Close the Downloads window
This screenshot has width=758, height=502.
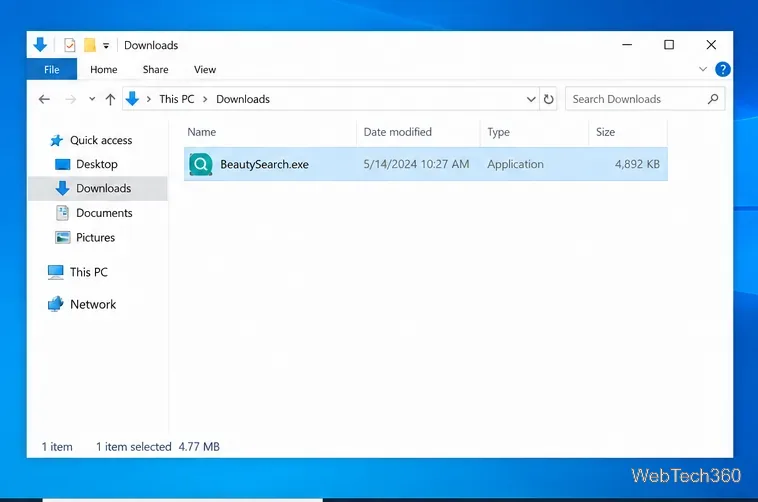point(711,44)
